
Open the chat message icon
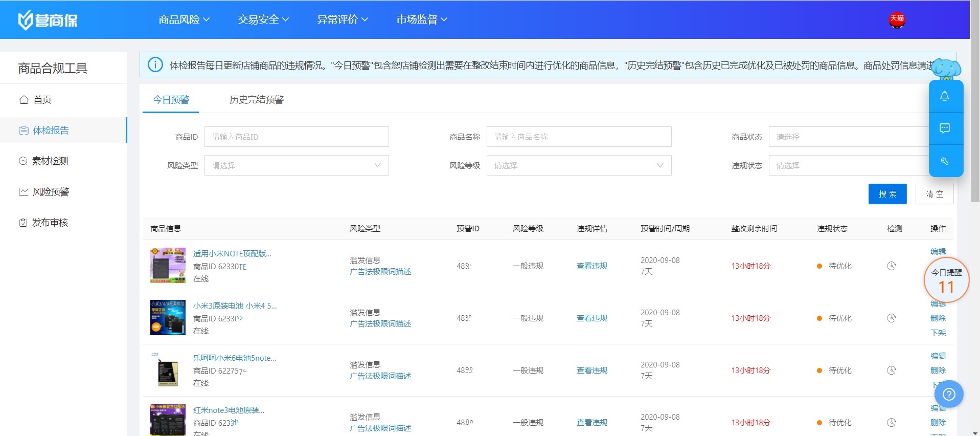pyautogui.click(x=945, y=128)
